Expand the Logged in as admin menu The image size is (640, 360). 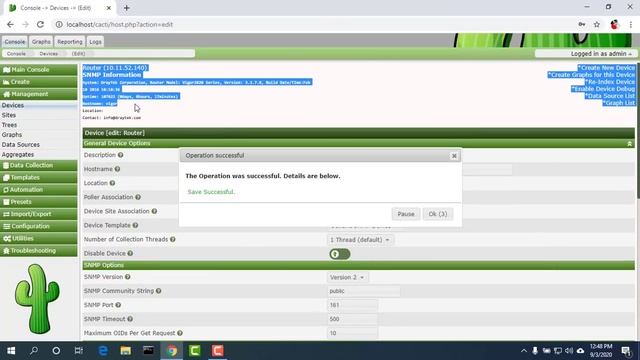(x=601, y=53)
